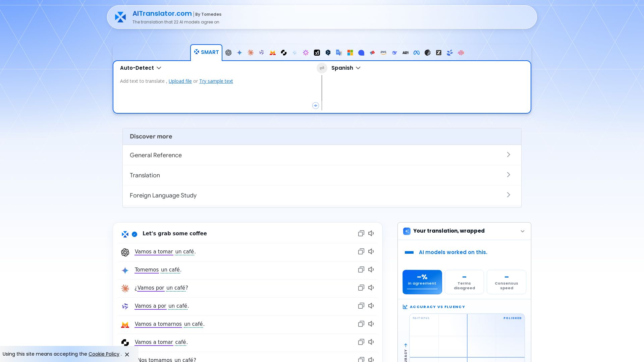
Task: Select the black striped globe icon
Action: click(x=428, y=53)
